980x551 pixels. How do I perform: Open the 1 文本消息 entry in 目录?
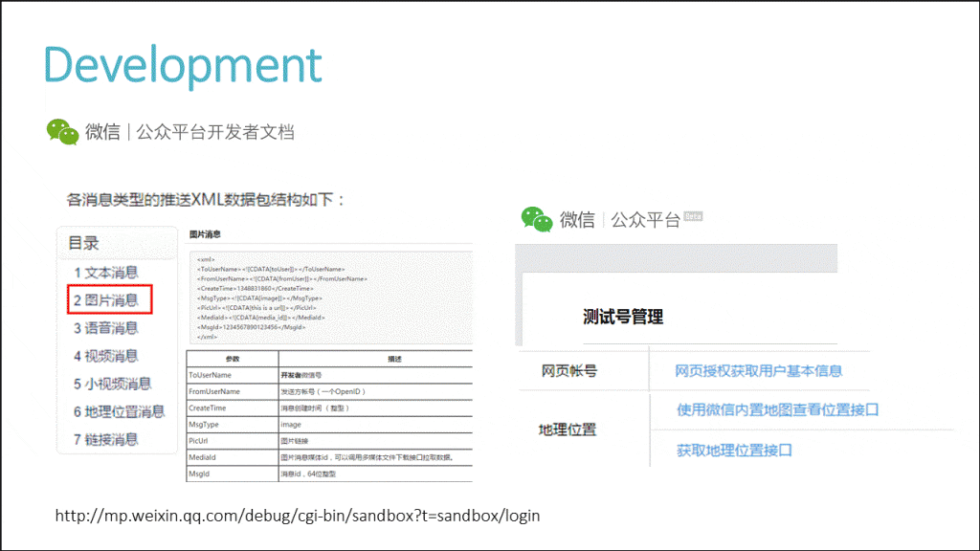coord(105,273)
